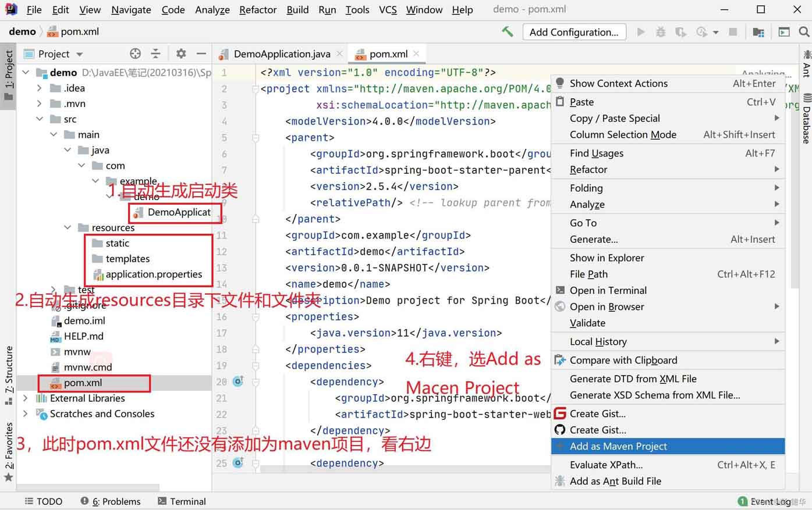The height and width of the screenshot is (510, 812).
Task: Expand the .mvn folder
Action: (40, 104)
